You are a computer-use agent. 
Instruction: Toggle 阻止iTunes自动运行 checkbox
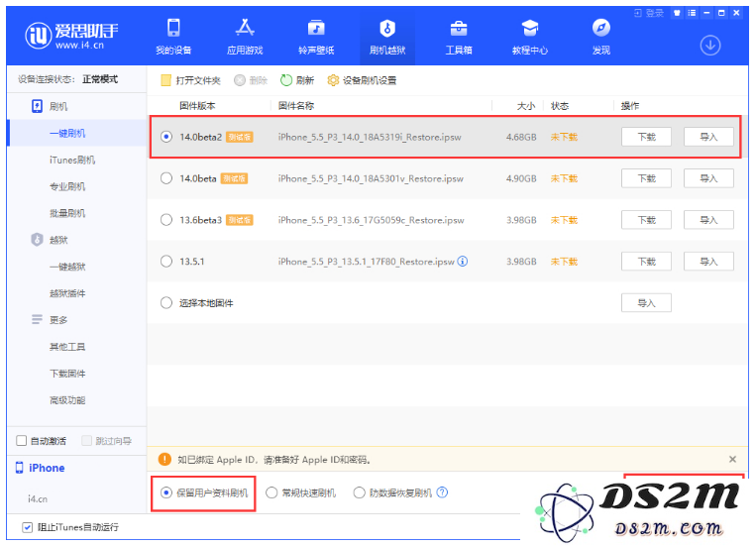(x=28, y=527)
